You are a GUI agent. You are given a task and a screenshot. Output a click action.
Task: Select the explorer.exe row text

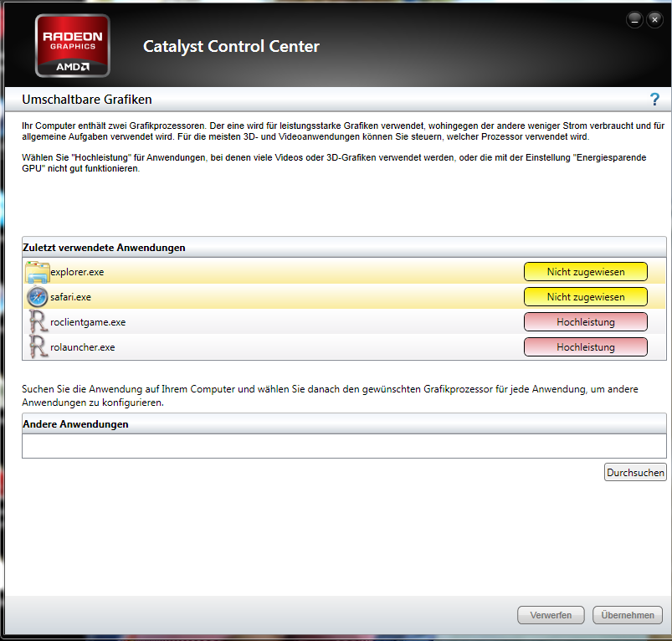77,272
